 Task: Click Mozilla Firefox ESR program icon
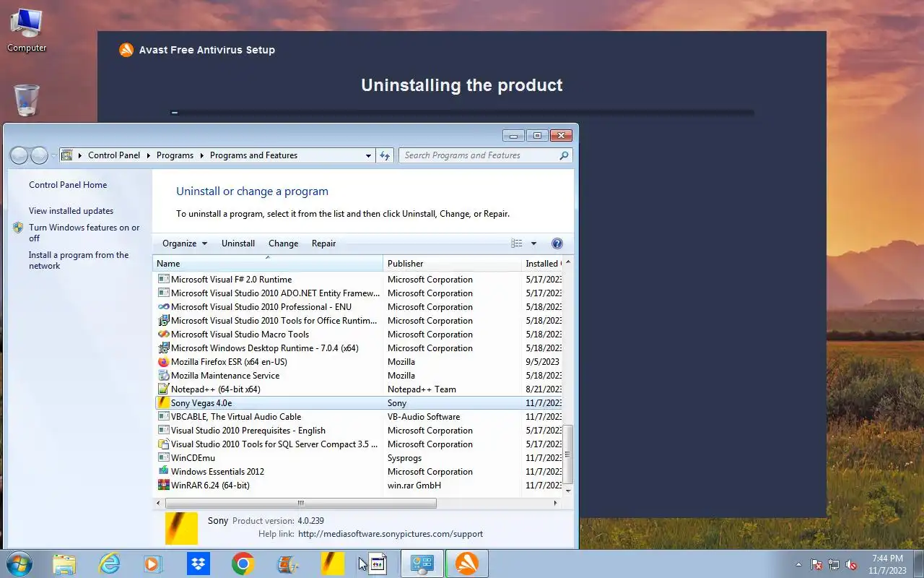point(164,362)
